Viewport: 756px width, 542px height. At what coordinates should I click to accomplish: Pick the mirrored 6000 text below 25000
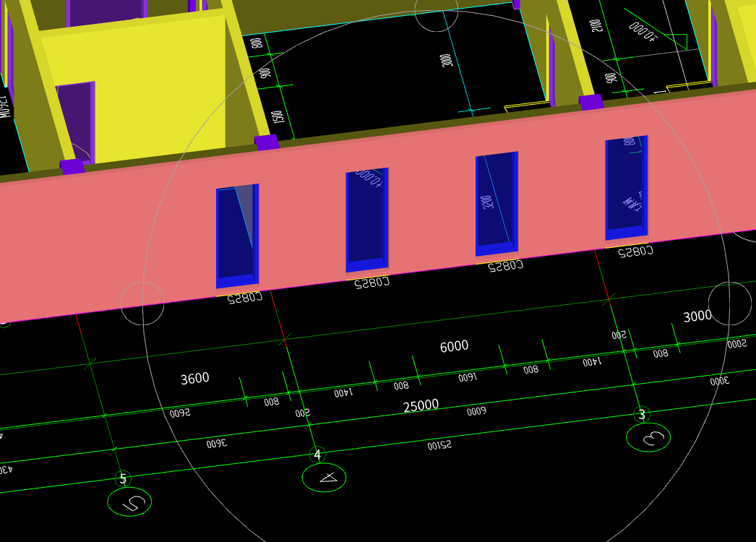click(476, 411)
